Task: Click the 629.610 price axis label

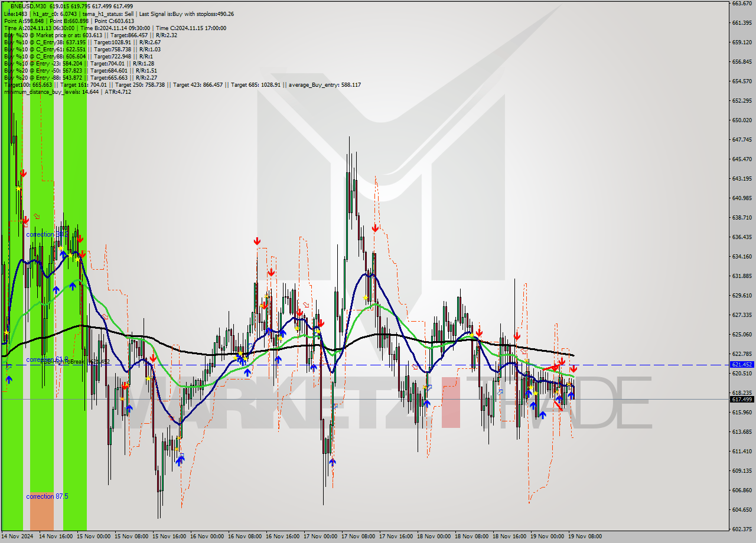Action: 742,295
